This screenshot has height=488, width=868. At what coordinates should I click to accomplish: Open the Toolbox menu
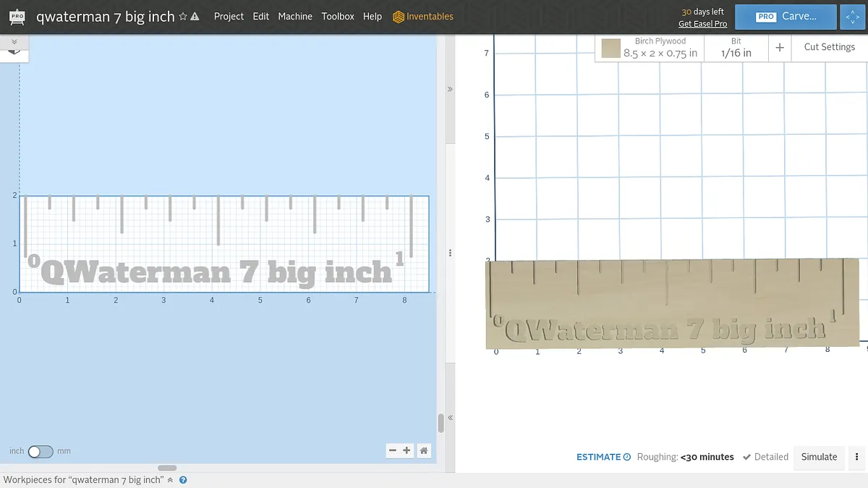click(x=338, y=17)
